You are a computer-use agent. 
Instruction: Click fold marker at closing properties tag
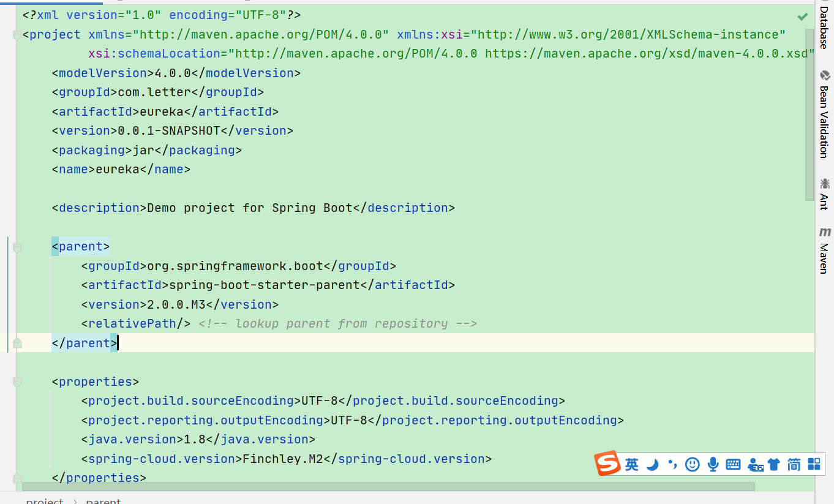[17, 478]
